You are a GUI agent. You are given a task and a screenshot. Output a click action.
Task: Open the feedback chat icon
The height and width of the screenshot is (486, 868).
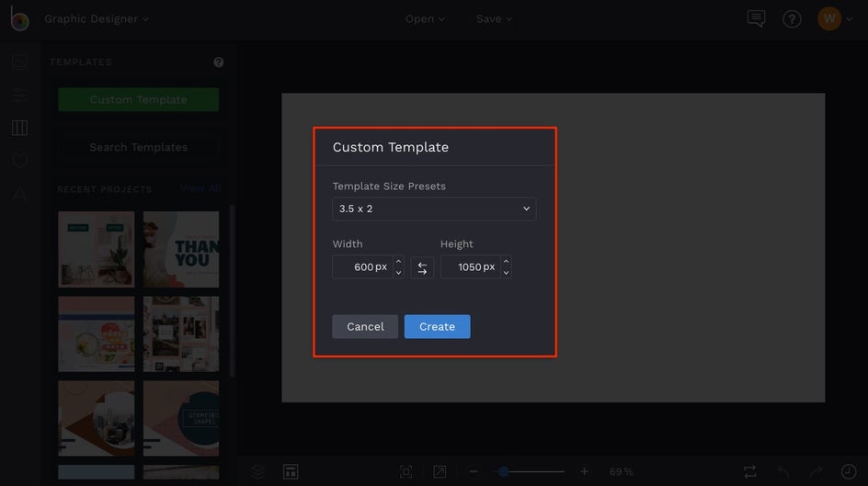[756, 18]
